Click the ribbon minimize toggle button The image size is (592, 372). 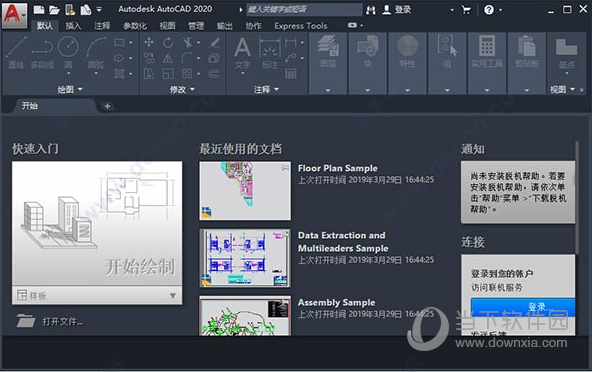click(x=352, y=25)
